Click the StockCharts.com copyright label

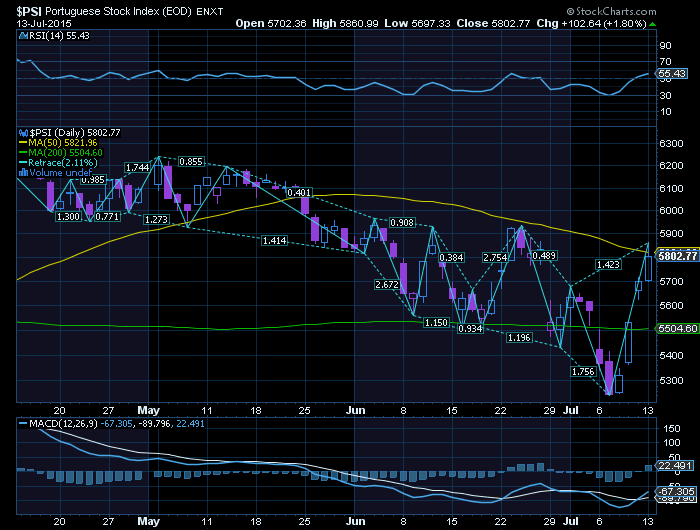click(x=612, y=11)
